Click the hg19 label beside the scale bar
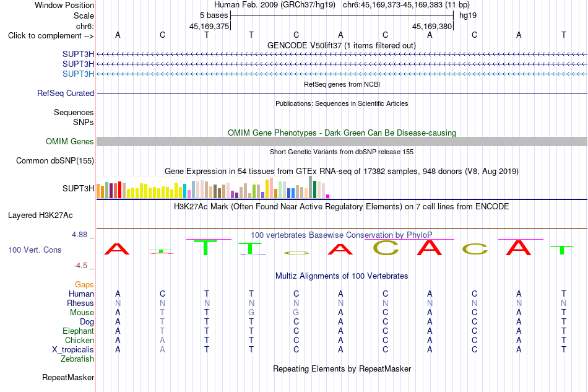This screenshot has width=588, height=392. (x=468, y=15)
